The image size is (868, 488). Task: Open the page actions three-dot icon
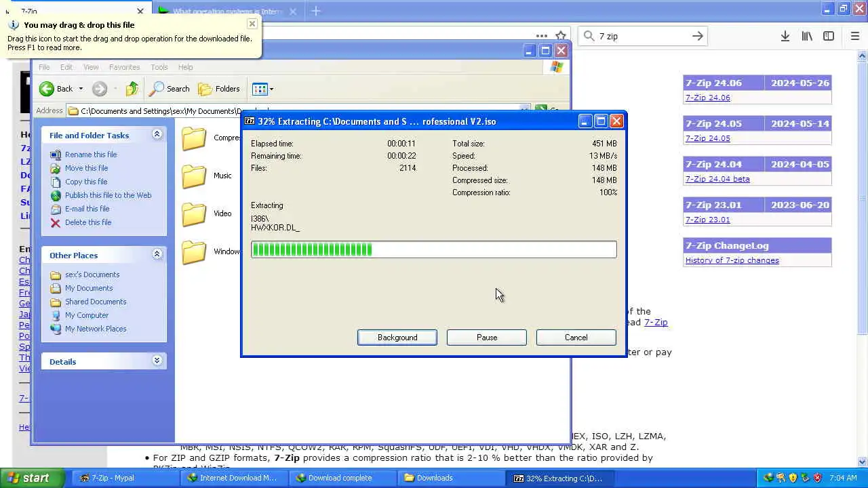pyautogui.click(x=542, y=37)
